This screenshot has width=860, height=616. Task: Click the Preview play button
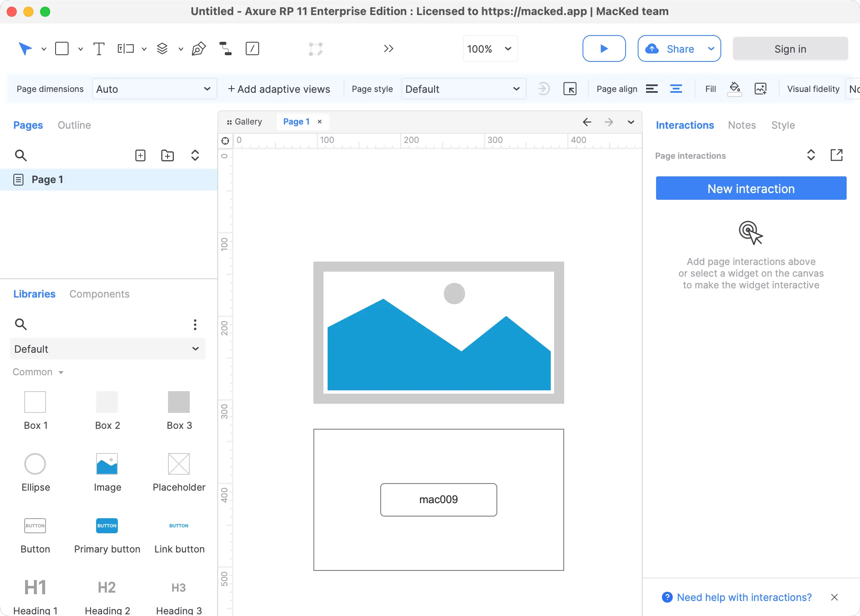pyautogui.click(x=604, y=49)
